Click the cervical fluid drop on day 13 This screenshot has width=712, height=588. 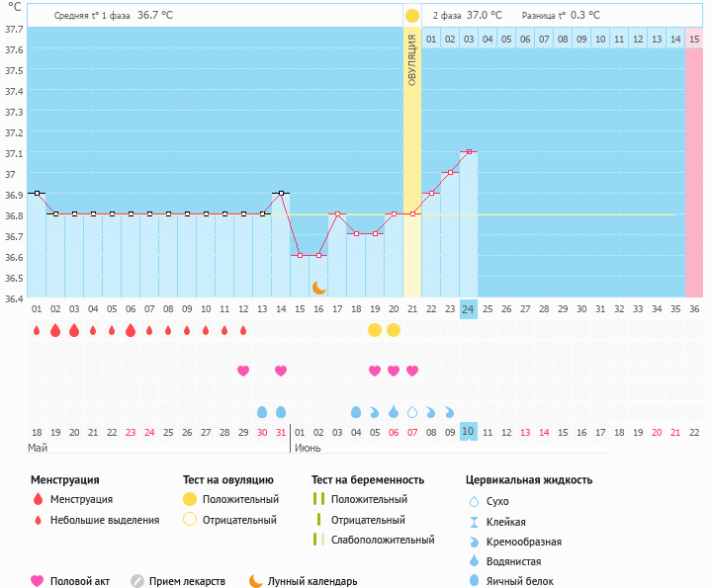point(262,412)
